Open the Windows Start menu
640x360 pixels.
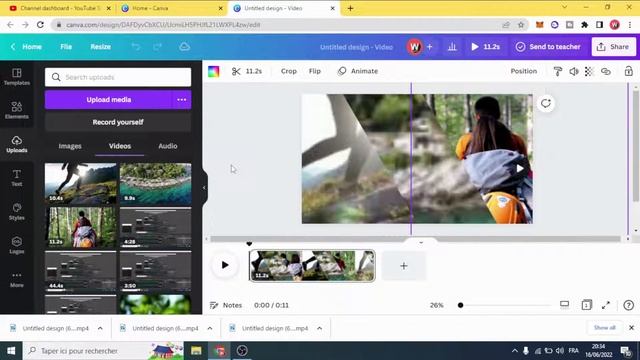(x=11, y=351)
